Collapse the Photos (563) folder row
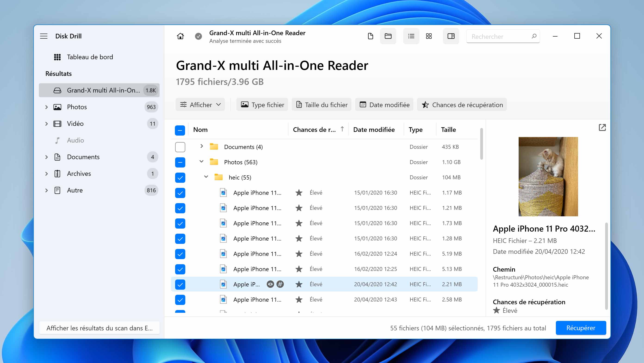 coord(201,161)
